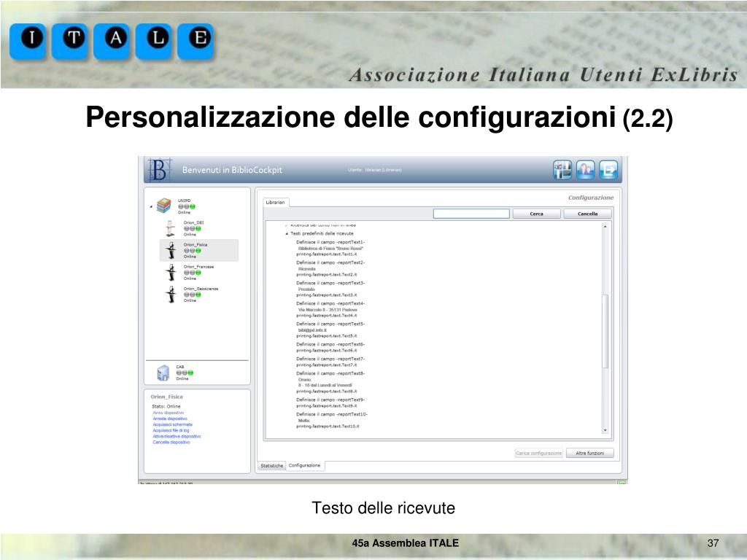Screen dimensions: 747x560
Task: Click the Stato: Online status text
Action: (166, 407)
